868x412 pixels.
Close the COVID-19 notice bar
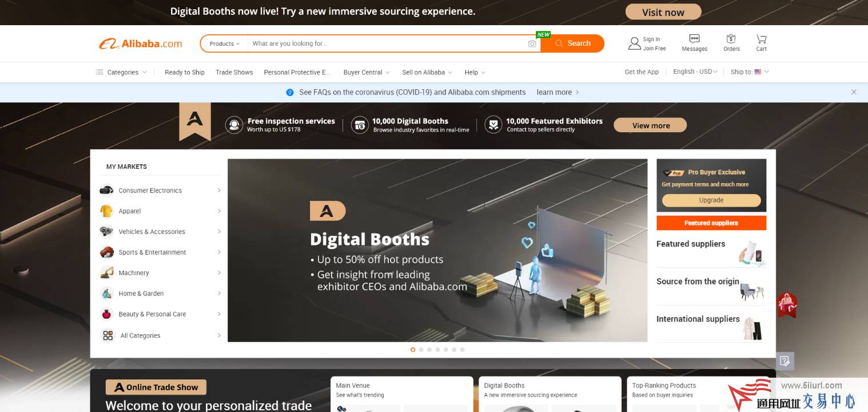pos(854,92)
